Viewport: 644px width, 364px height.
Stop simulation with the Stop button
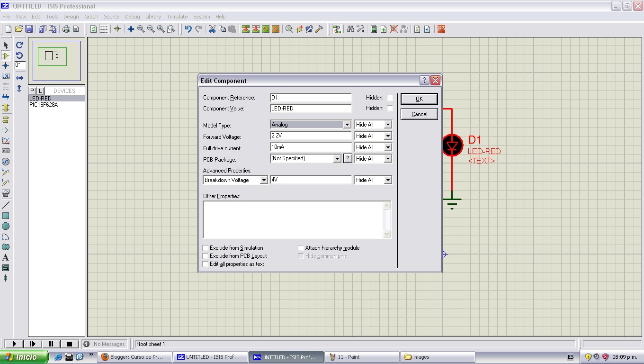click(x=70, y=344)
